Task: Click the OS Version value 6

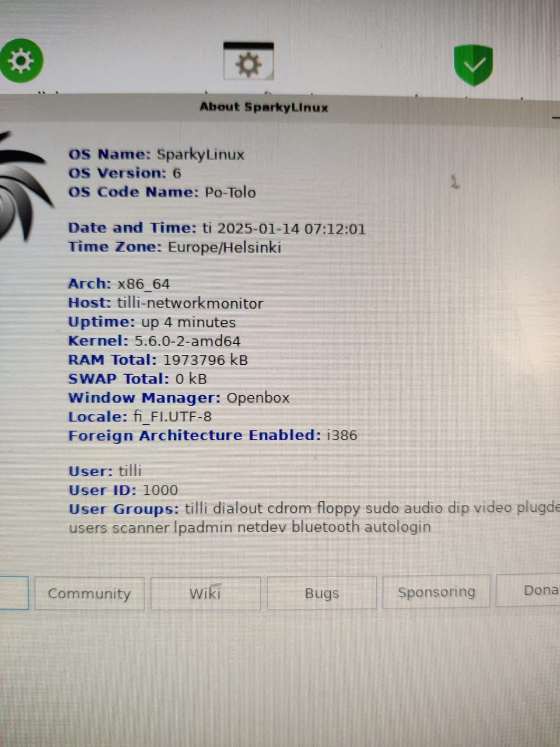Action: tap(176, 173)
